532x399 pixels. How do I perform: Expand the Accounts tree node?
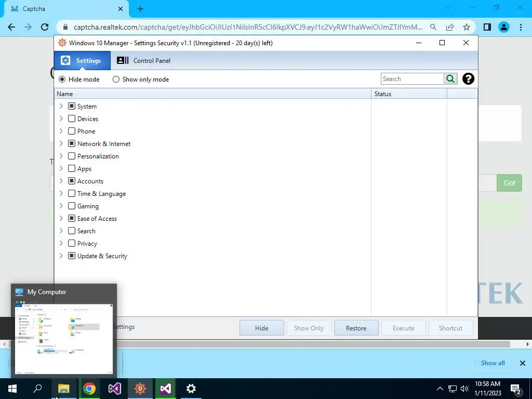click(61, 181)
